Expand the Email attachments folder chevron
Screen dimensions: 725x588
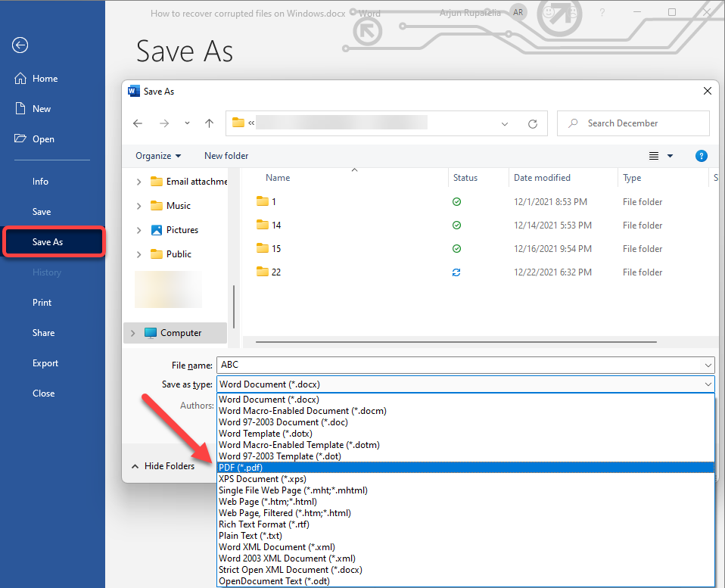pos(138,181)
